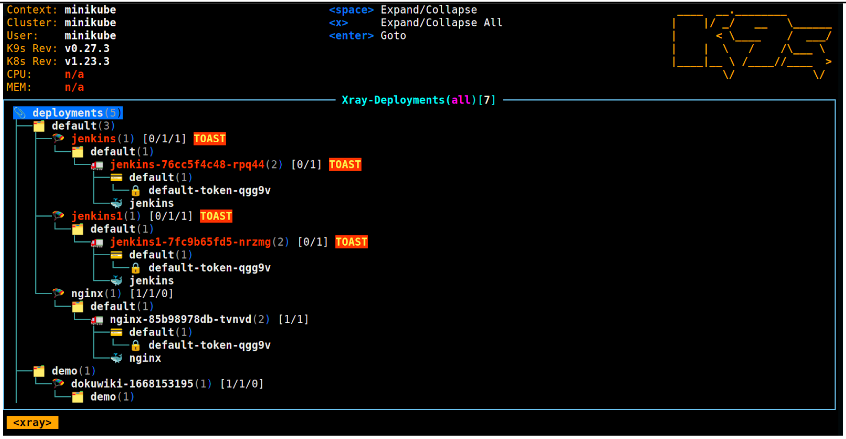Click the jenkins(1) deployment icon

[x=58, y=139]
